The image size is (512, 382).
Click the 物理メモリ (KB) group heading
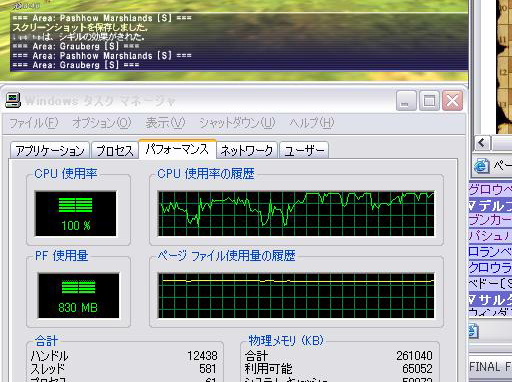click(x=286, y=340)
